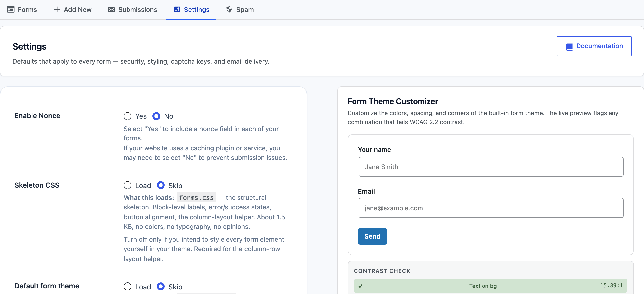Go to the Add New tab
The image size is (644, 294).
(73, 10)
